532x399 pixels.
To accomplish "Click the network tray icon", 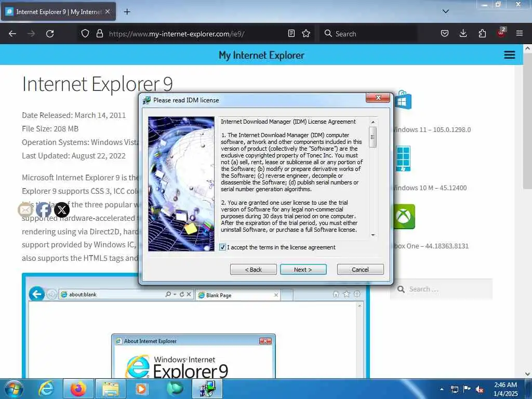I will [454, 389].
